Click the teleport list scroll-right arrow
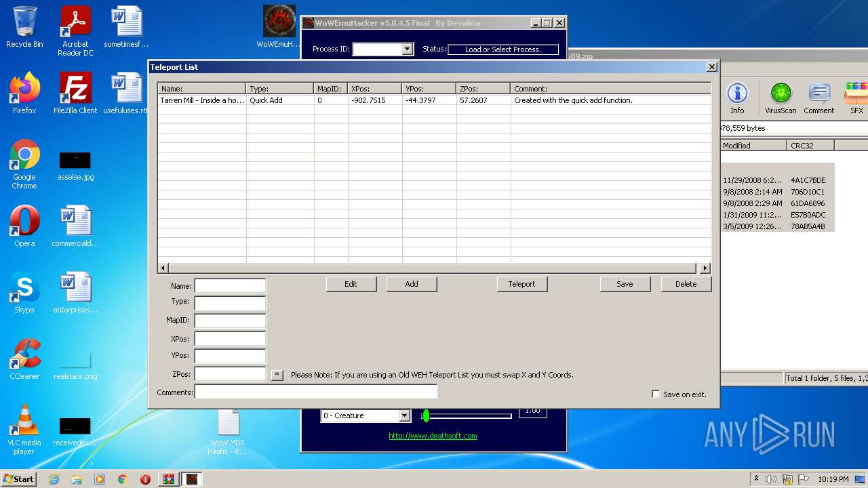This screenshot has width=868, height=488. point(705,268)
